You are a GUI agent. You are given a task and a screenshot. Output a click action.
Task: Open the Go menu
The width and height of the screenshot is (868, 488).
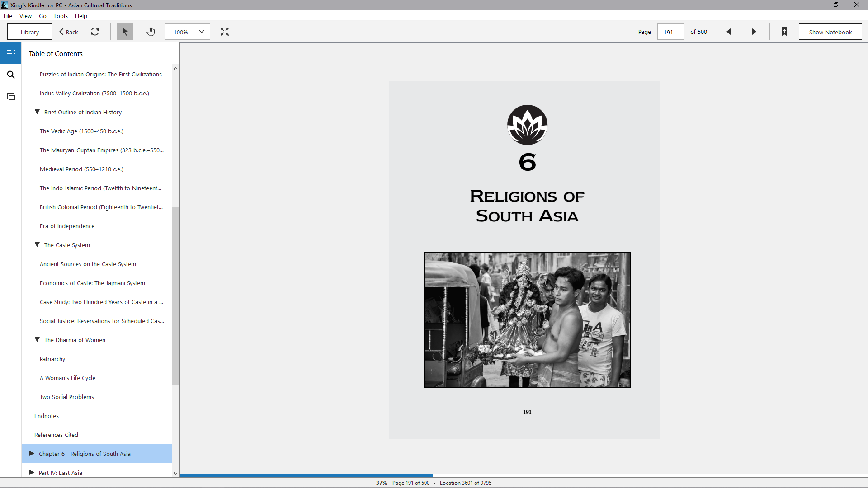click(42, 16)
